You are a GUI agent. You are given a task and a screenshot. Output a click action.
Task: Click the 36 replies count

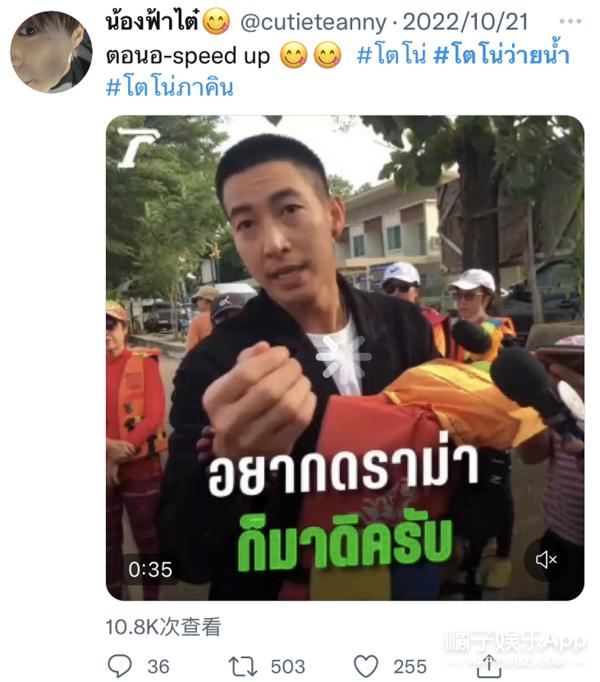click(158, 667)
